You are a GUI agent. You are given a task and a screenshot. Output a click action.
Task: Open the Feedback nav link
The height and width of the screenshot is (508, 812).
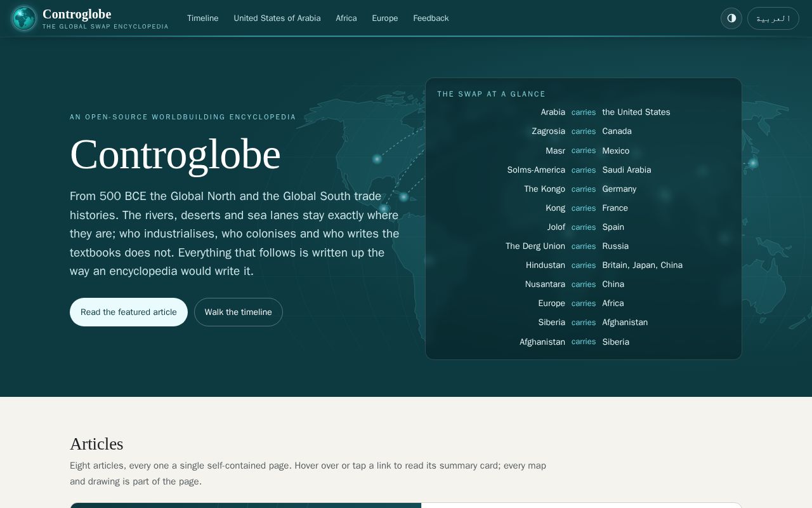tap(431, 18)
